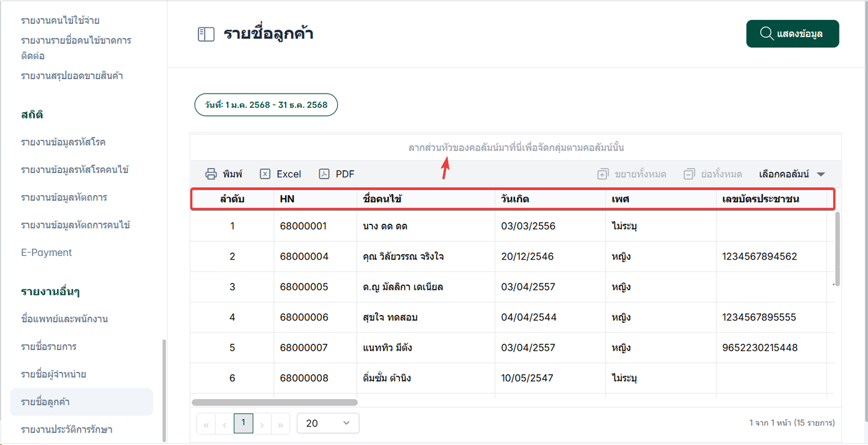Click patient name ด.ญ มัลลิกา เดเนียล
This screenshot has width=868, height=445.
point(403,287)
